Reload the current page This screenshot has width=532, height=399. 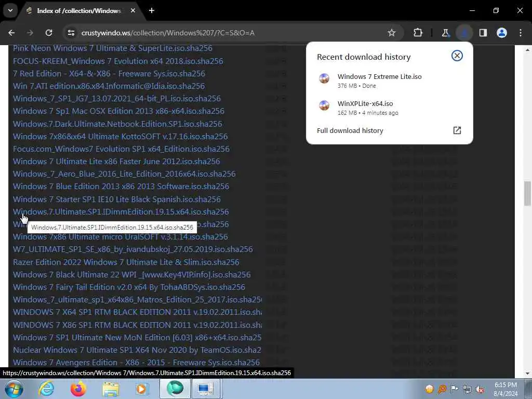click(x=49, y=33)
